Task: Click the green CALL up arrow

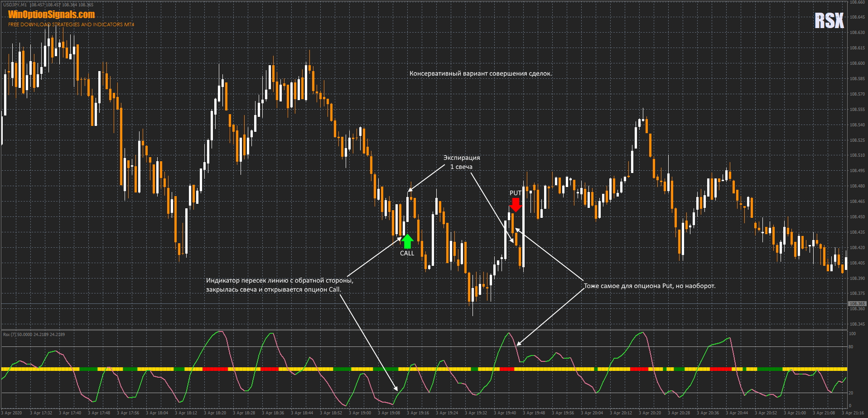Action: coord(407,241)
